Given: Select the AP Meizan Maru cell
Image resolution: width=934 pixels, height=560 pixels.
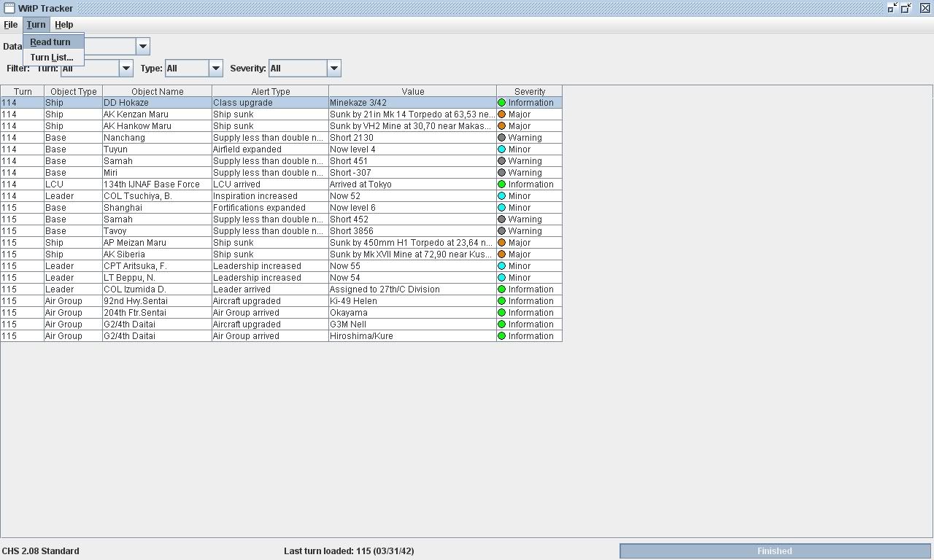Looking at the screenshot, I should [x=157, y=243].
